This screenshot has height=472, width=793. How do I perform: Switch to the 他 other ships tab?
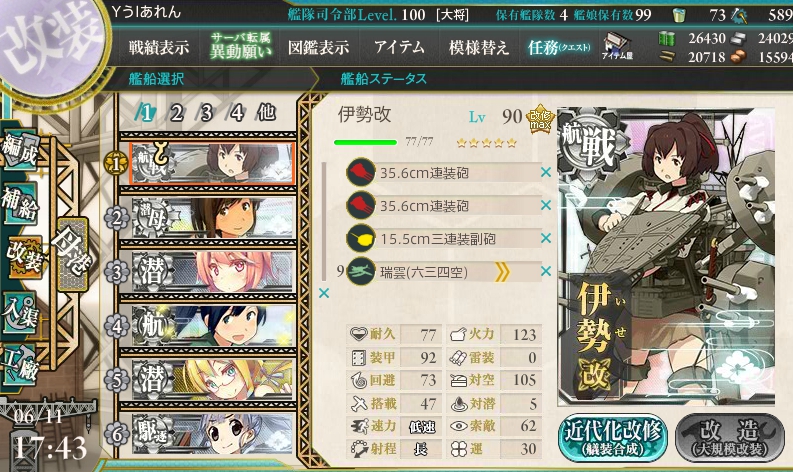266,112
